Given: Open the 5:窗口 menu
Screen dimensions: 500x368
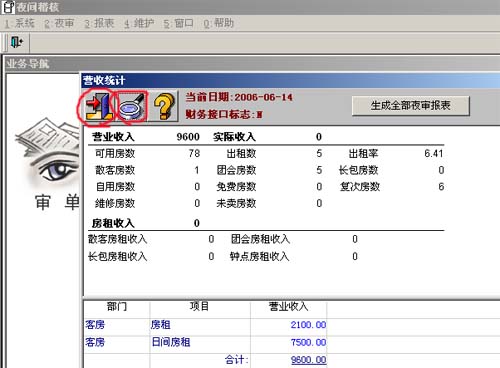Looking at the screenshot, I should [179, 23].
